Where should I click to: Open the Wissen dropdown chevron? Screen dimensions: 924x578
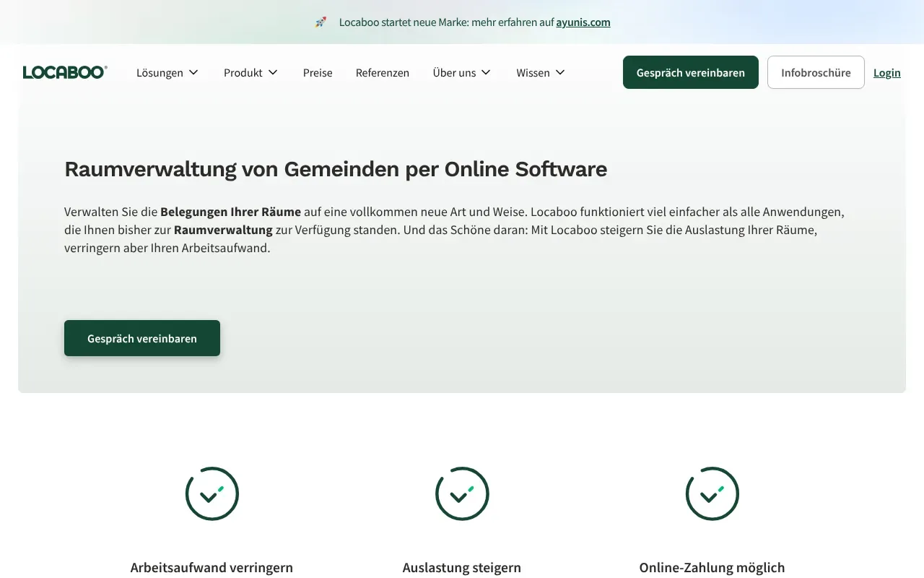560,72
